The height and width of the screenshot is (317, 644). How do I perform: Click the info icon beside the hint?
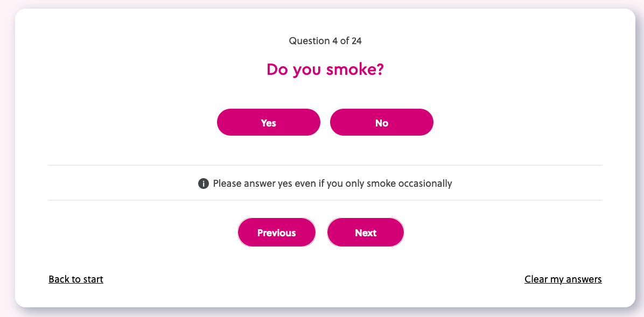pos(204,184)
